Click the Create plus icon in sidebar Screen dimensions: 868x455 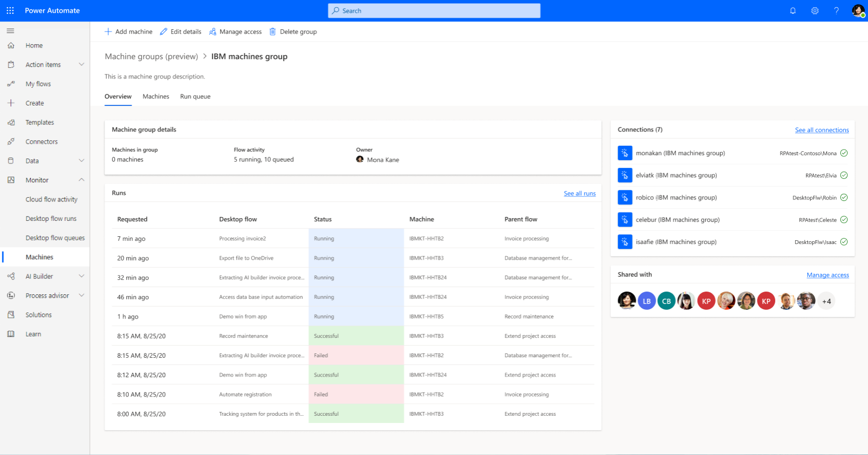[x=11, y=103]
